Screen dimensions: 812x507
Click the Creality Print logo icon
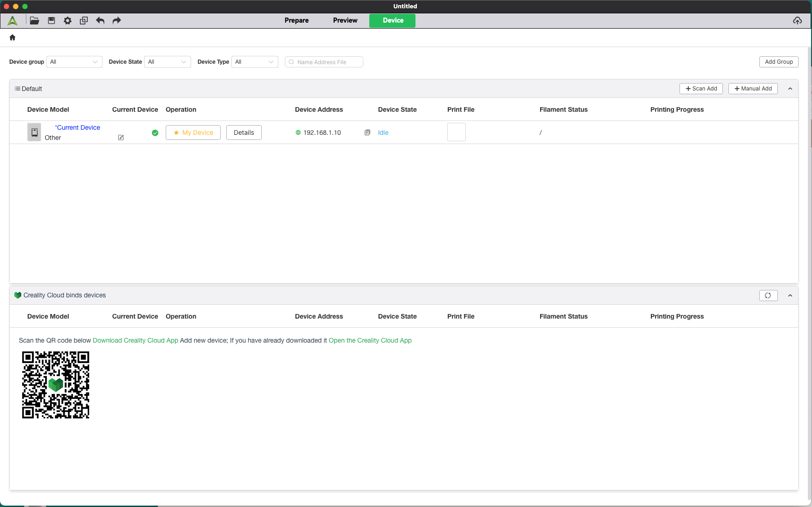tap(12, 20)
